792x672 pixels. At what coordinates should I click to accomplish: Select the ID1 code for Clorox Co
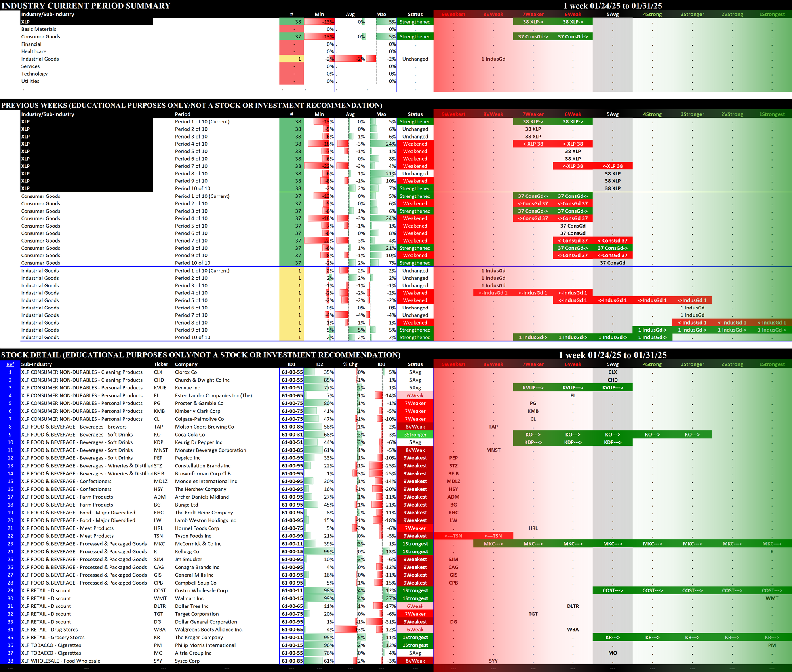click(x=292, y=372)
